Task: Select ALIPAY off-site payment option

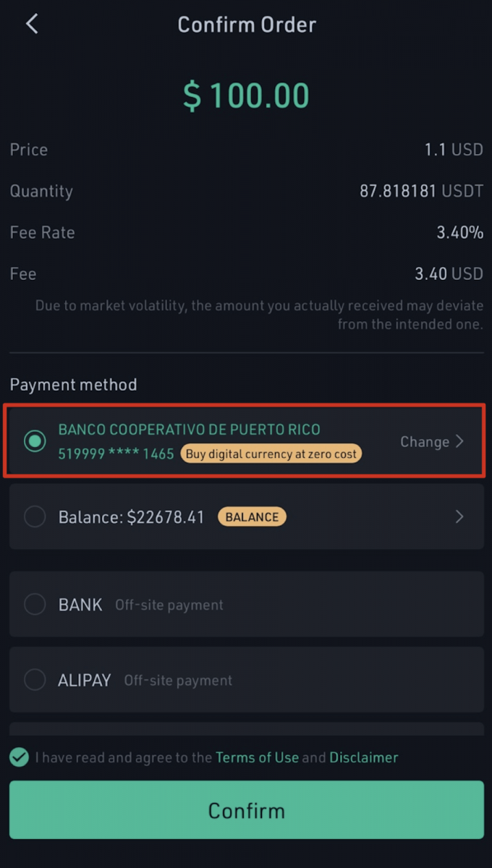Action: 246,680
